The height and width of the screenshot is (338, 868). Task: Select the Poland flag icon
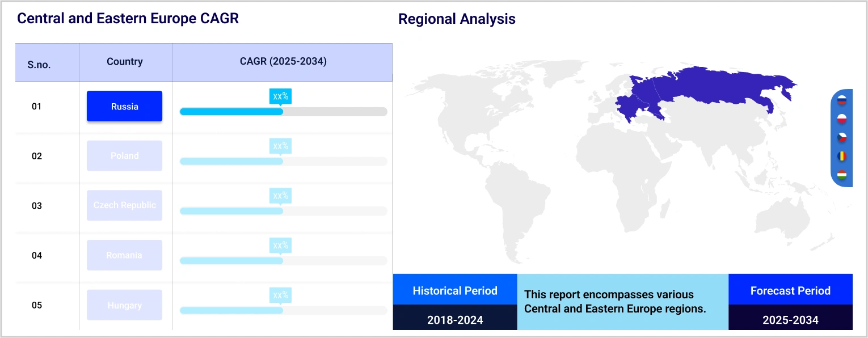[x=842, y=119]
